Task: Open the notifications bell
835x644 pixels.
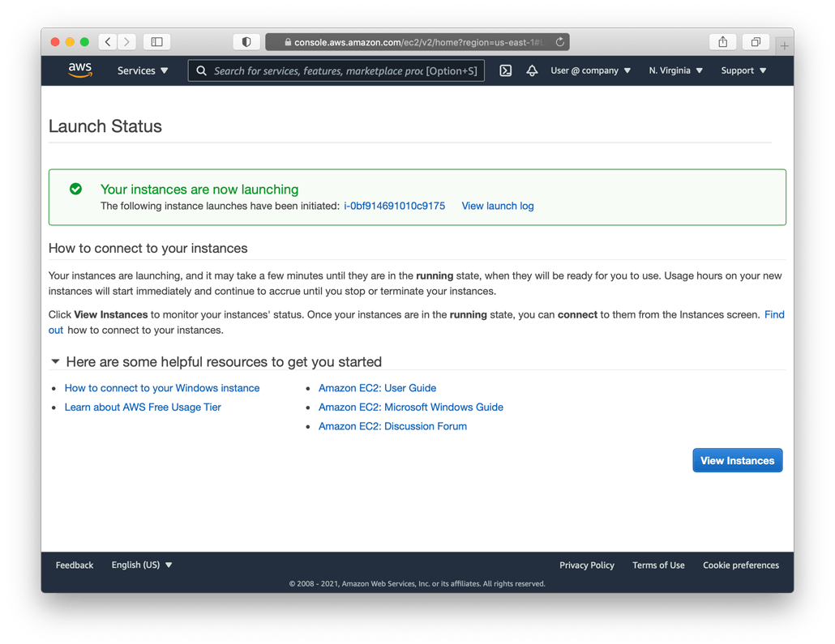Action: (x=532, y=70)
